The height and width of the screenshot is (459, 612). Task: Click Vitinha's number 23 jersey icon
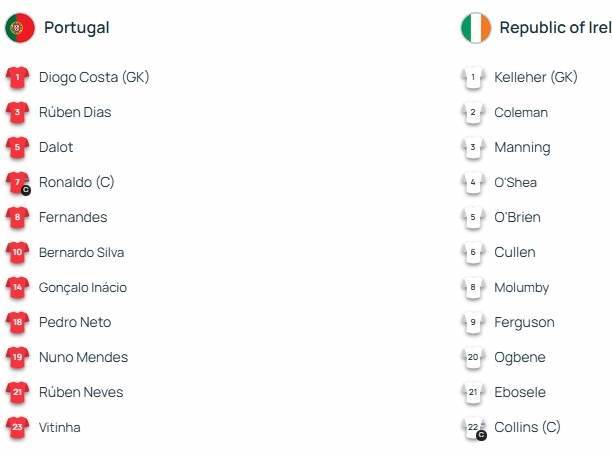18,428
